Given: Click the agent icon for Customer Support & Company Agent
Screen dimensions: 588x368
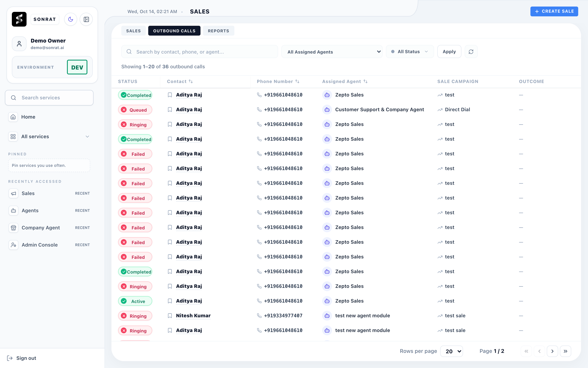Looking at the screenshot, I should (x=327, y=110).
